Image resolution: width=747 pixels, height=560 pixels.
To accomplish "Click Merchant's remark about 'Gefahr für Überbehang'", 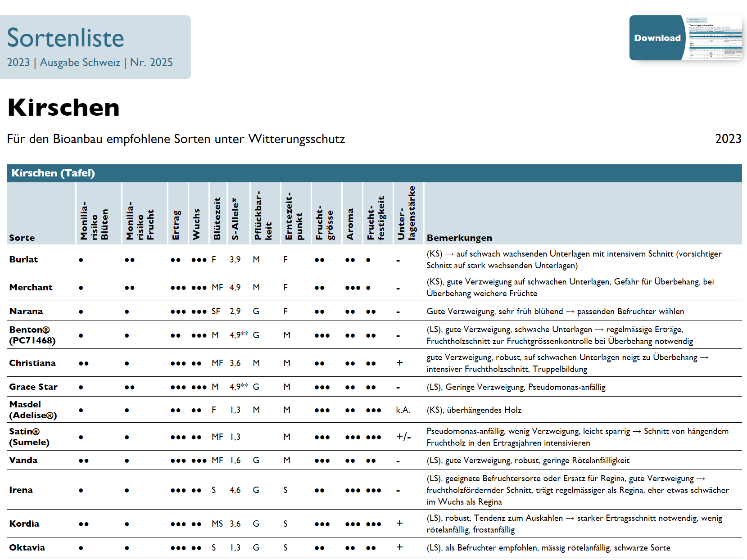I will coord(570,287).
